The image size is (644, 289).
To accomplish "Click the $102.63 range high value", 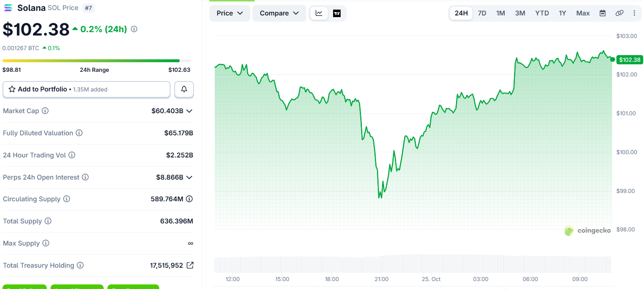I will point(179,70).
